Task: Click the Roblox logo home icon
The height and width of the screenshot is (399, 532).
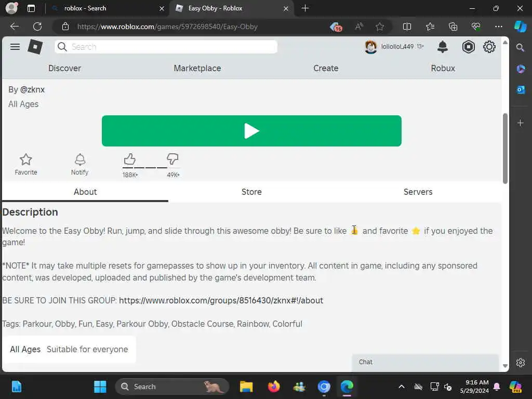Action: pos(35,47)
